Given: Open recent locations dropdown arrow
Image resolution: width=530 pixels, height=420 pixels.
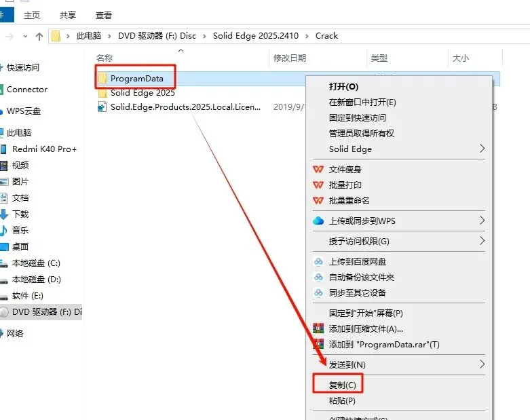Looking at the screenshot, I should (x=25, y=36).
